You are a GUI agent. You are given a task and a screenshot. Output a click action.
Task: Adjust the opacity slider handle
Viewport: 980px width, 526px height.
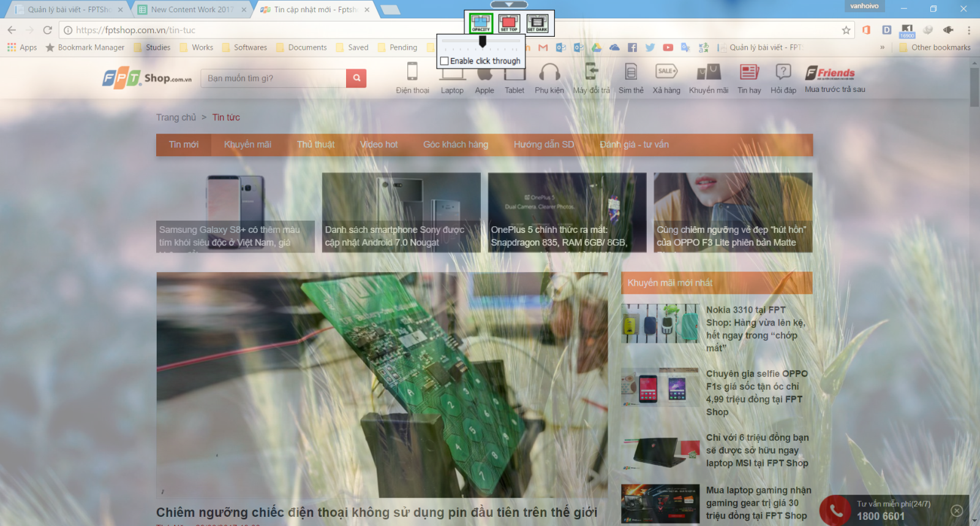[483, 41]
